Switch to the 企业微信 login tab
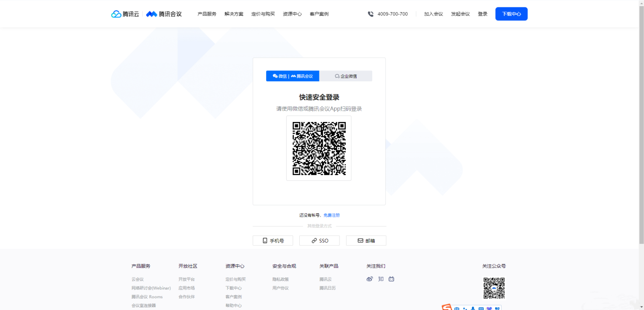Viewport: 644px width, 310px height. [x=346, y=76]
